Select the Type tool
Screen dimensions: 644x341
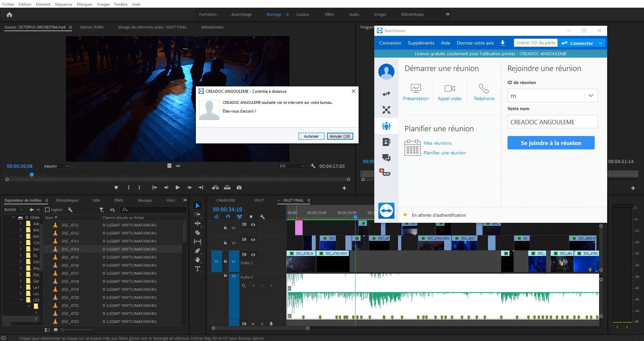click(x=198, y=269)
